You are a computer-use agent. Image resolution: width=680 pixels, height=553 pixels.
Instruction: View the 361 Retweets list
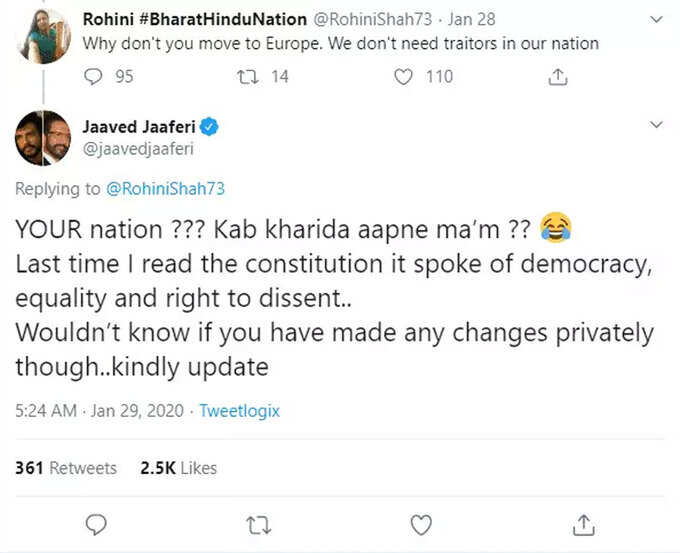coord(66,468)
